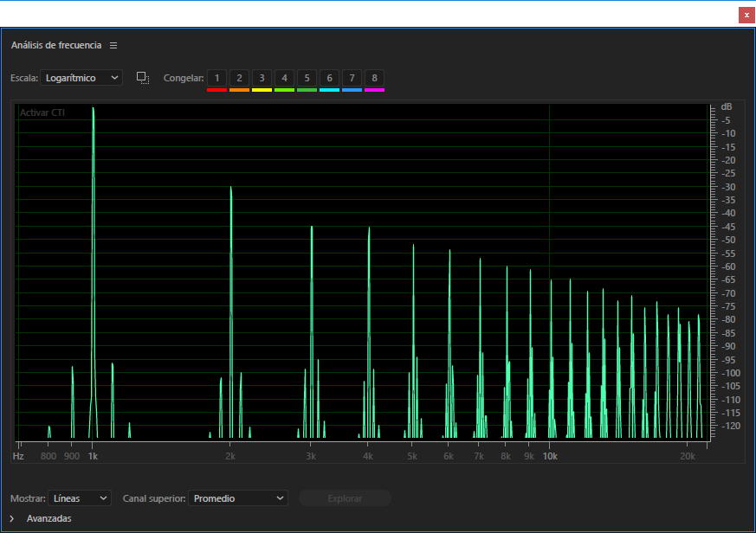Expand the Avanzadas section
The height and width of the screenshot is (533, 756).
(12, 518)
